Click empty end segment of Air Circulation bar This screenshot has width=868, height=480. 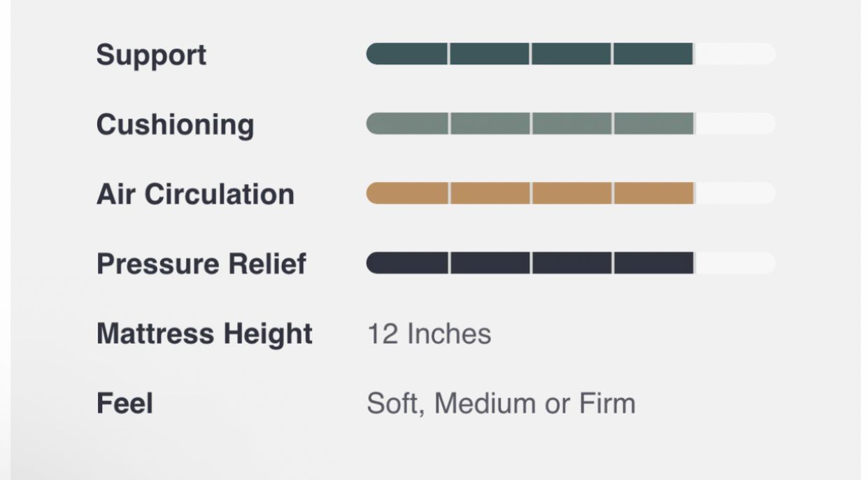pyautogui.click(x=735, y=193)
